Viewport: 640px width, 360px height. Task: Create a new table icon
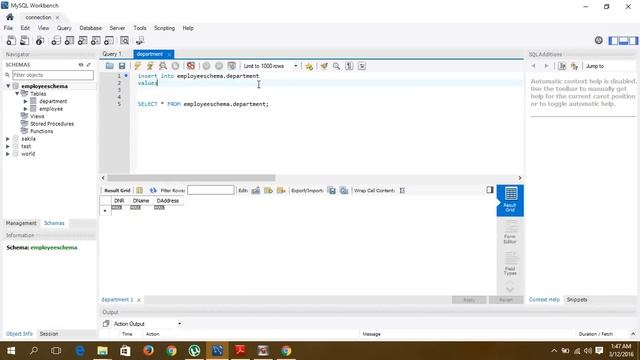(x=69, y=40)
